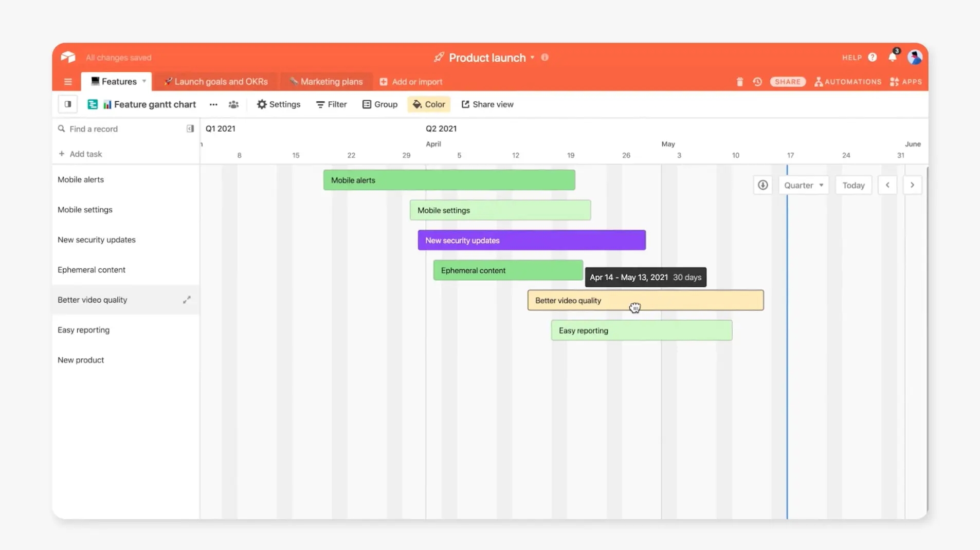This screenshot has height=550, width=980.
Task: Switch to the Launch goals and OKRs tab
Action: (215, 81)
